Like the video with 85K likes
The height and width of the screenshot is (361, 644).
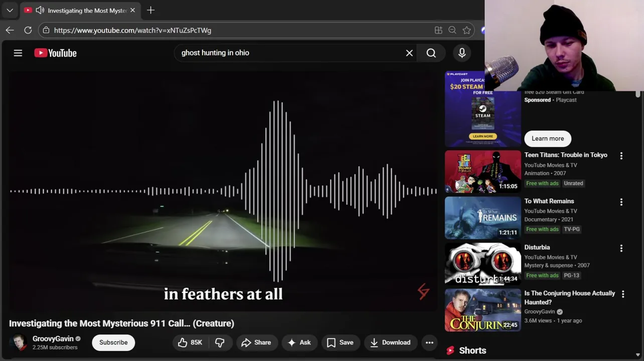pos(190,342)
